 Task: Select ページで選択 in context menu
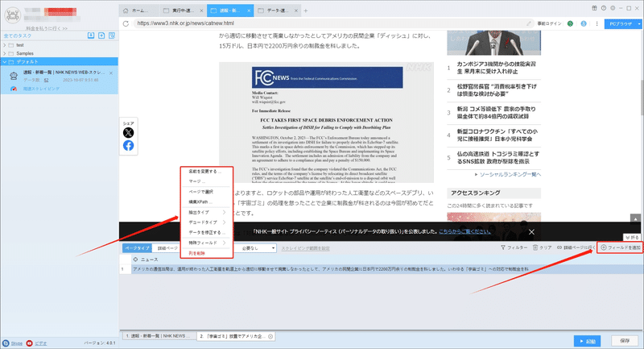click(x=207, y=192)
